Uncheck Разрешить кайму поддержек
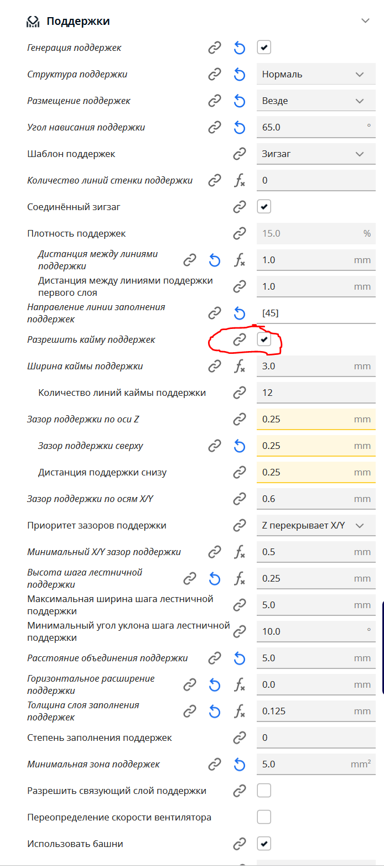 (264, 339)
